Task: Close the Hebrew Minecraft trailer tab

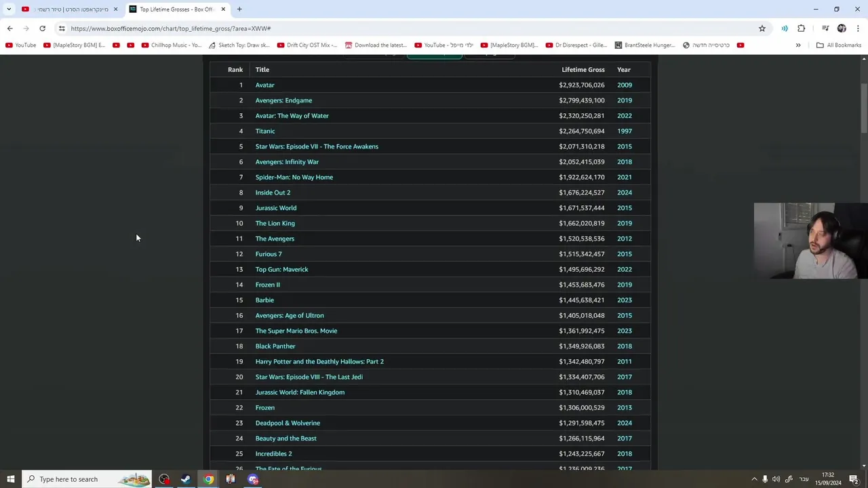Action: click(x=115, y=9)
